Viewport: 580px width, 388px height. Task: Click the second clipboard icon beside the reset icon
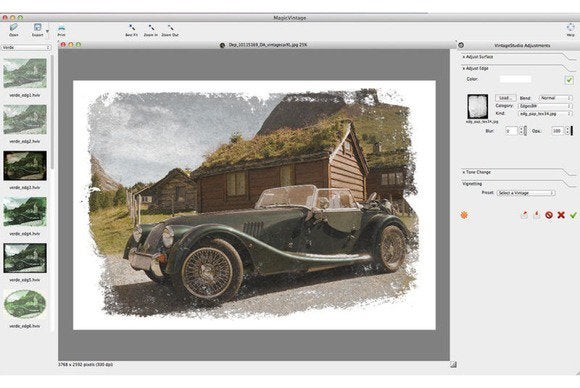(537, 215)
